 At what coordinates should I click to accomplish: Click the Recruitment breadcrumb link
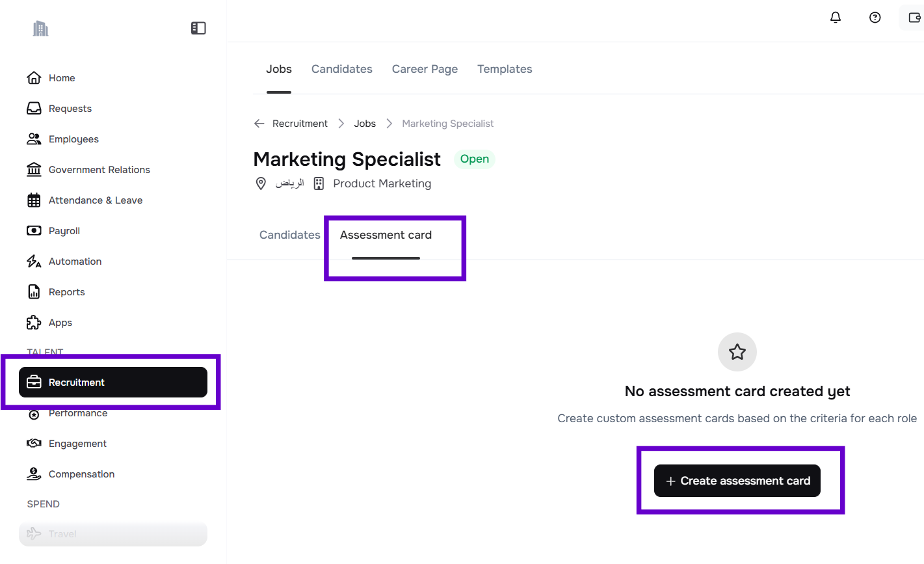(300, 124)
